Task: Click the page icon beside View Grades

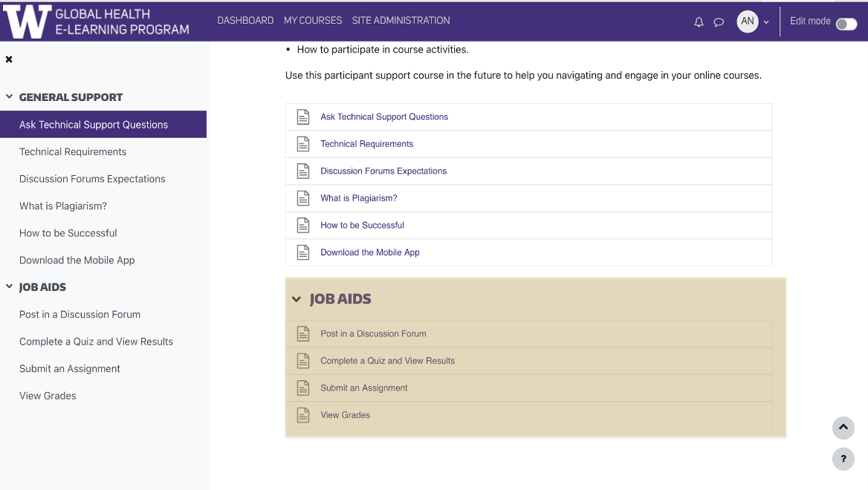Action: (x=303, y=415)
